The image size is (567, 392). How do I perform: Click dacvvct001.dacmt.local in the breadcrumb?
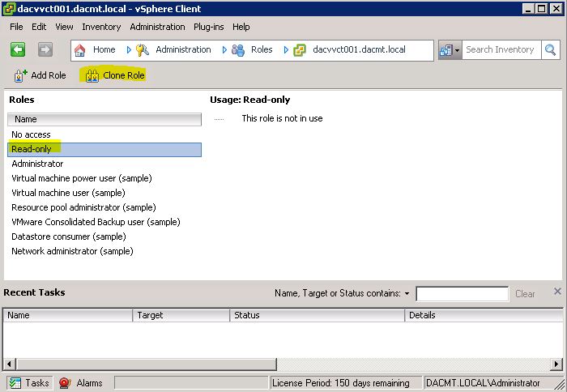[359, 49]
